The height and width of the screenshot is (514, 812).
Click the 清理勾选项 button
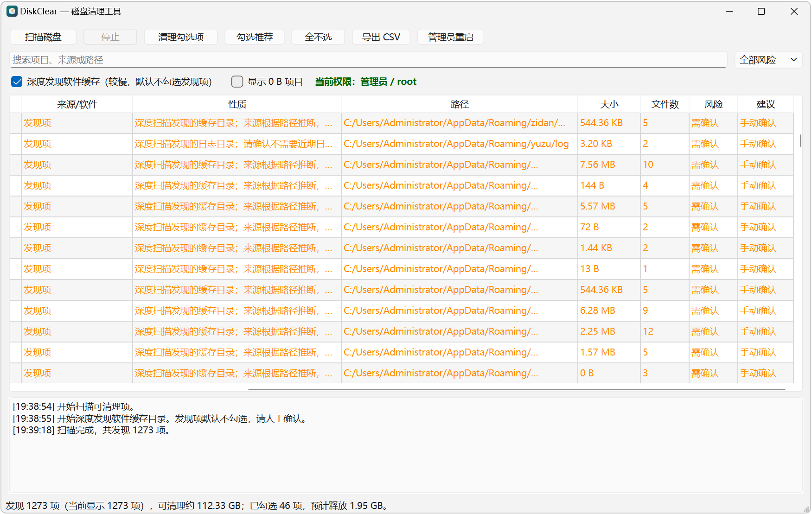coord(181,37)
